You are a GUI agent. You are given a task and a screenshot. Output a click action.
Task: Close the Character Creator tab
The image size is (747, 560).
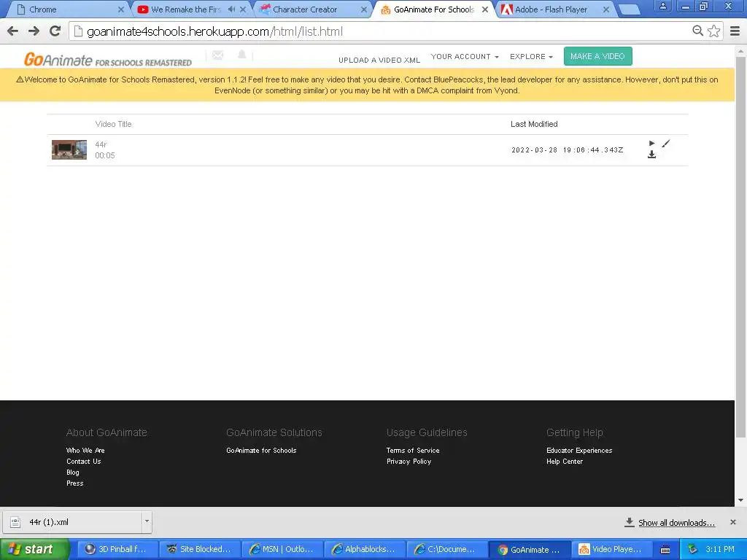364,9
